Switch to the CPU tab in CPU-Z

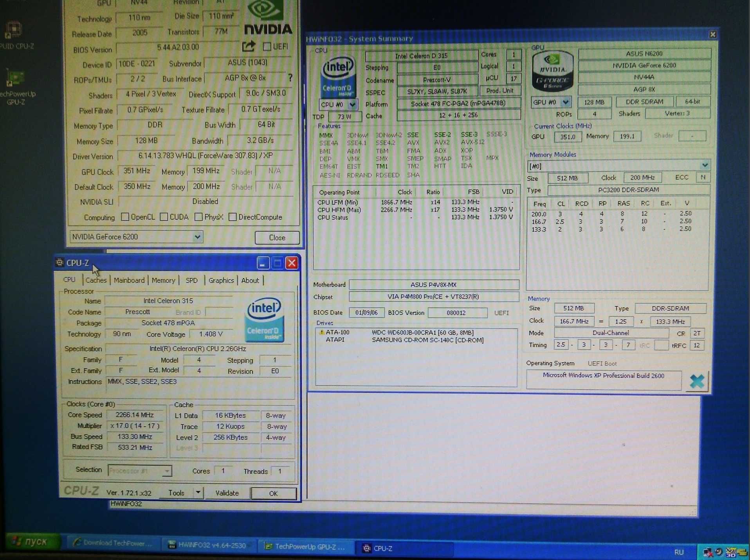69,279
